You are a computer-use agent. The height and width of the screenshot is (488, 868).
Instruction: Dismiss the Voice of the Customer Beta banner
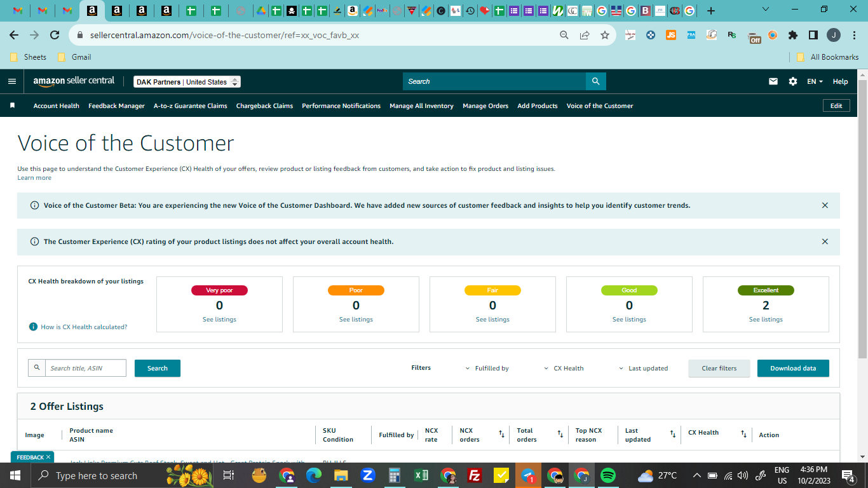825,205
